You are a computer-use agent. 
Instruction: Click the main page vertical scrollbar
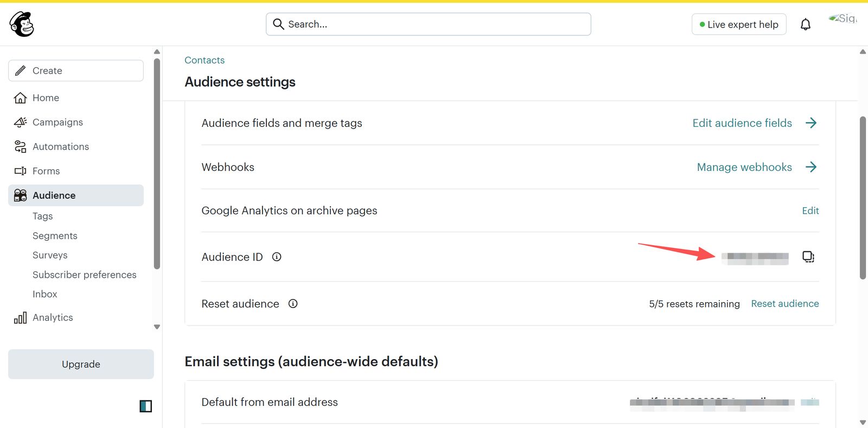click(863, 198)
